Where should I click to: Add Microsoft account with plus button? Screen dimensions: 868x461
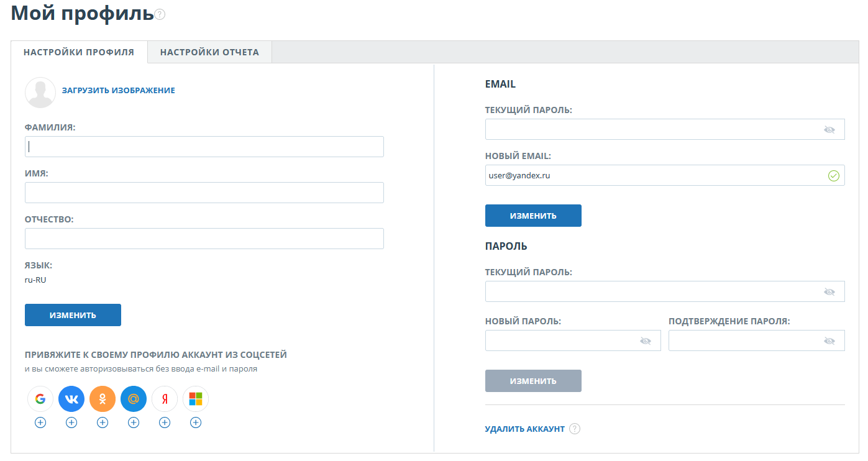click(196, 422)
